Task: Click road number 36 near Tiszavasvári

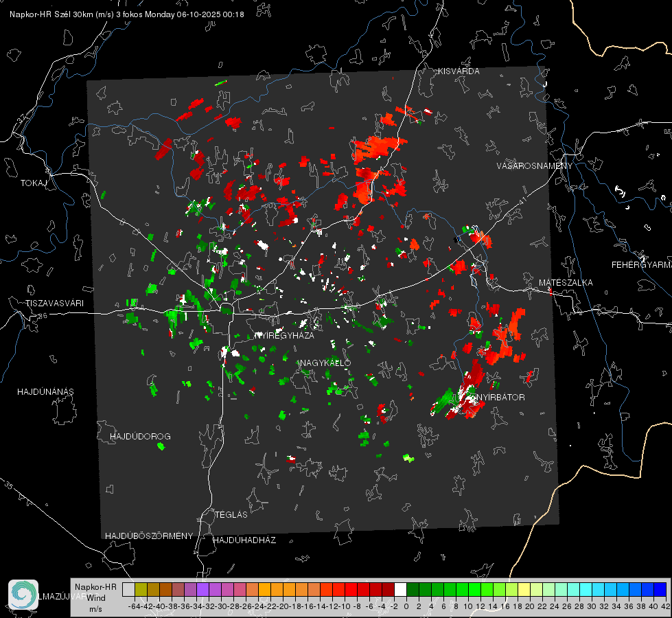Action: tap(43, 316)
